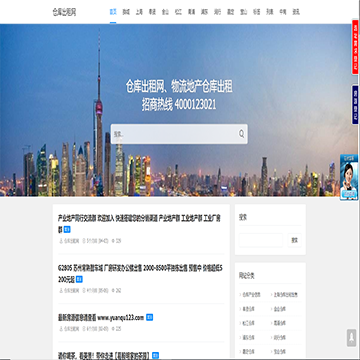The width and height of the screenshot is (360, 360).
Task: Click the last item in the top navigation
Action: (296, 12)
